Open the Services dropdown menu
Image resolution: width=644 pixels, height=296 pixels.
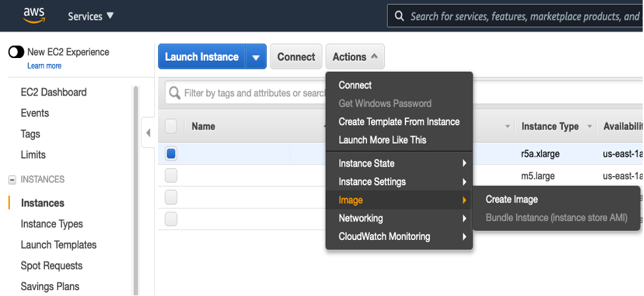(91, 16)
